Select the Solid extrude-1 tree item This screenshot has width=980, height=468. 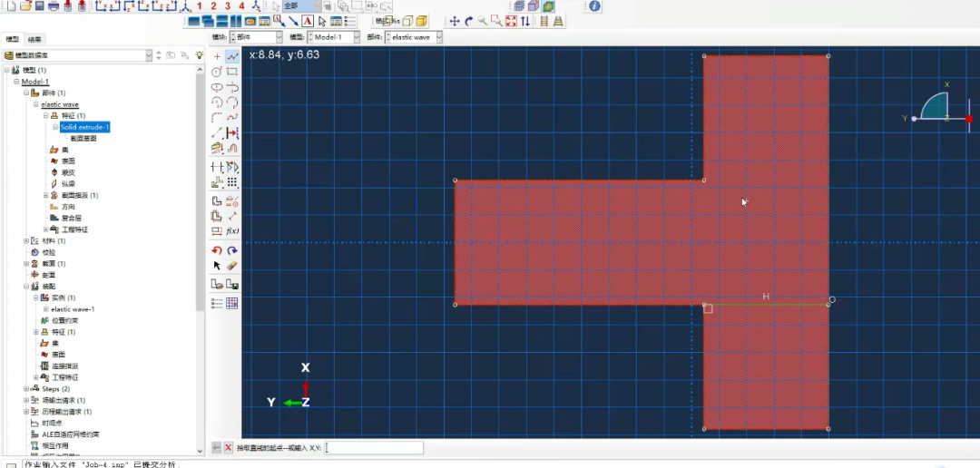pyautogui.click(x=84, y=128)
